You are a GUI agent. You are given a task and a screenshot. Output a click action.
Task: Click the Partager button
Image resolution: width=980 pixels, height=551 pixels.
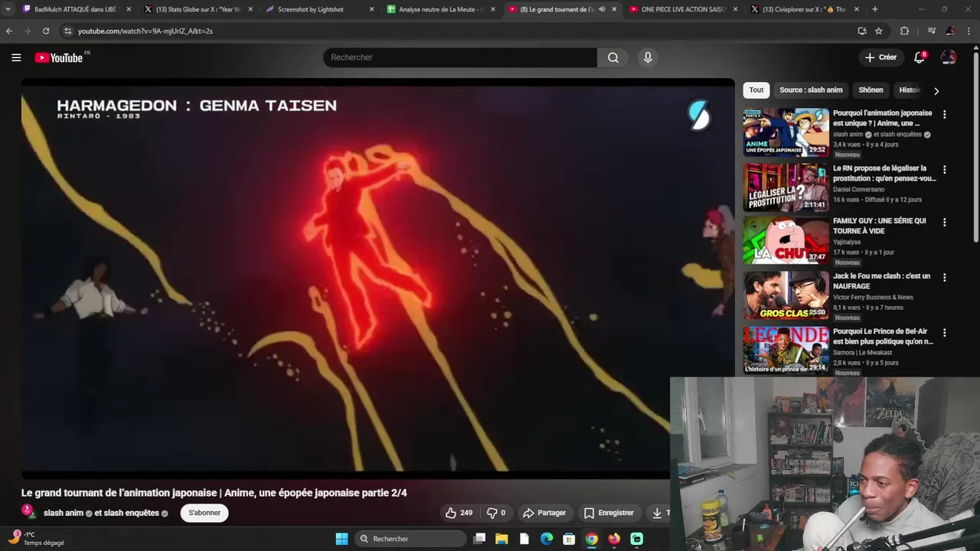tap(544, 513)
